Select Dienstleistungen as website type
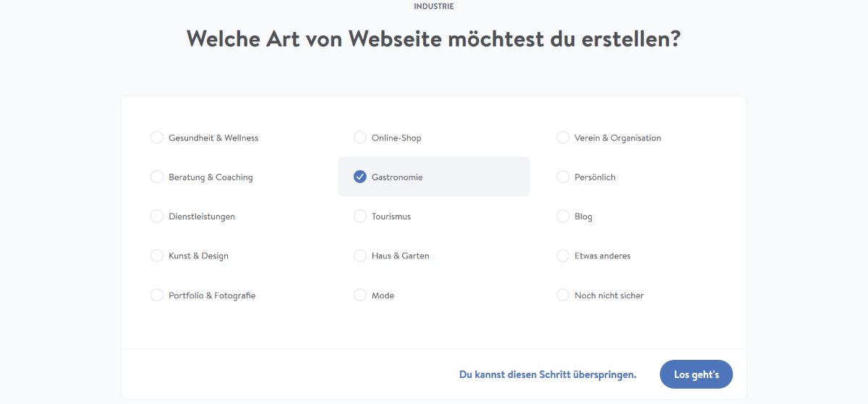This screenshot has height=404, width=868. [x=157, y=216]
